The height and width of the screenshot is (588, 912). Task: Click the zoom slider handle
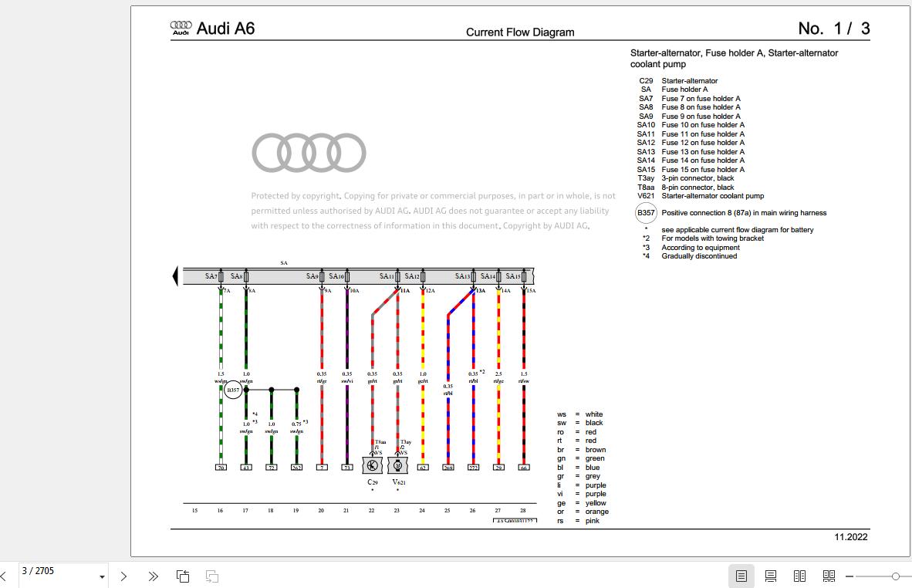pyautogui.click(x=896, y=576)
